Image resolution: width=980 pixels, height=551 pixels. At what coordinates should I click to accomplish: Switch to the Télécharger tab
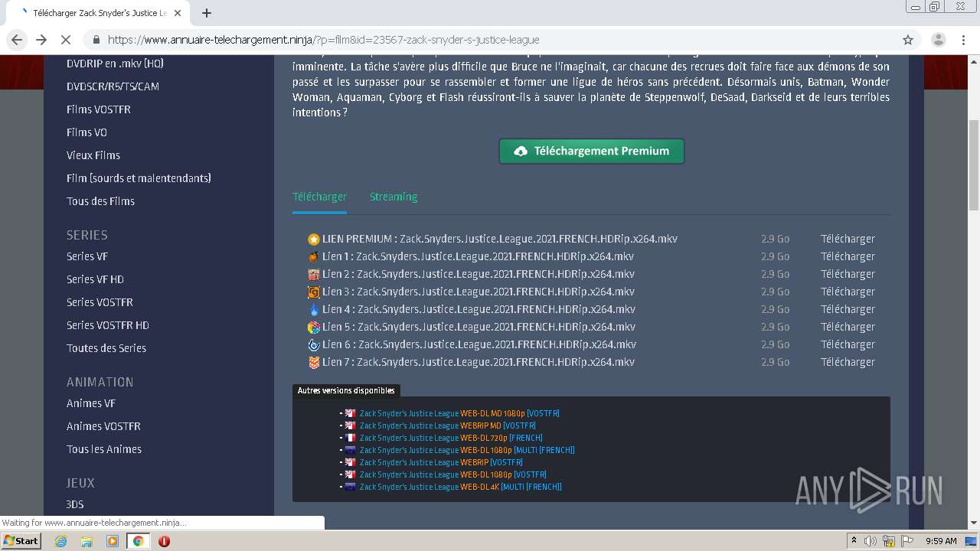(x=319, y=197)
